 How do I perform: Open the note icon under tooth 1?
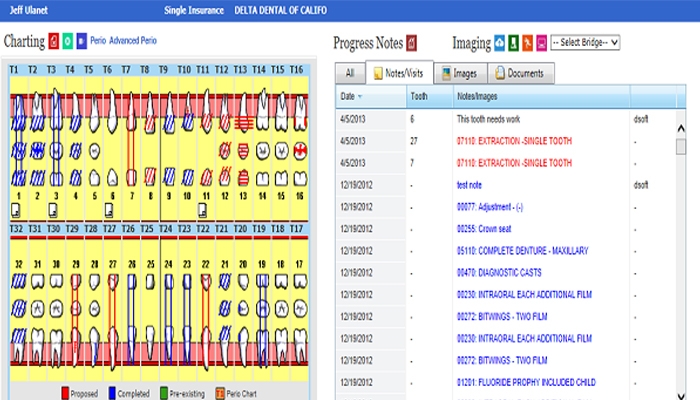coord(15,209)
